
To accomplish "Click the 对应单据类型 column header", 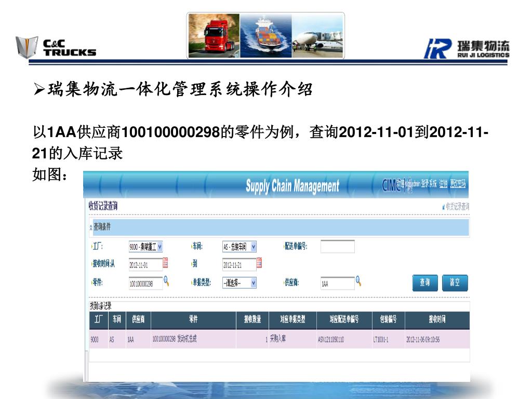I will click(293, 320).
